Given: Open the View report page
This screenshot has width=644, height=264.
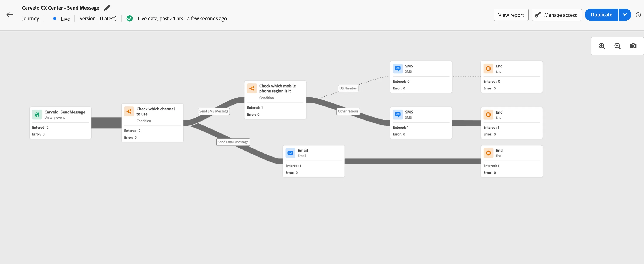Looking at the screenshot, I should (x=511, y=15).
